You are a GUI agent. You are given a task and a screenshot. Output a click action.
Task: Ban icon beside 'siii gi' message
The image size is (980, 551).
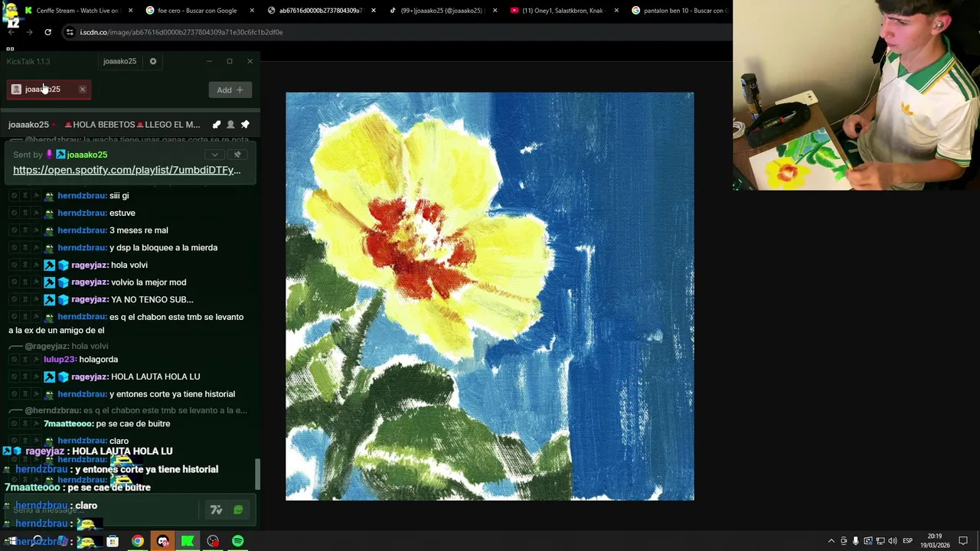(x=14, y=196)
